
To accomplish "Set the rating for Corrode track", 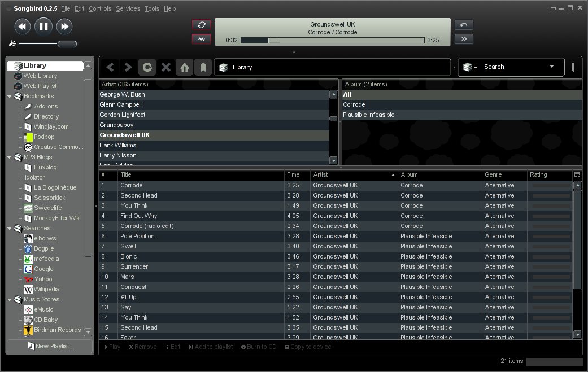I will pyautogui.click(x=551, y=186).
